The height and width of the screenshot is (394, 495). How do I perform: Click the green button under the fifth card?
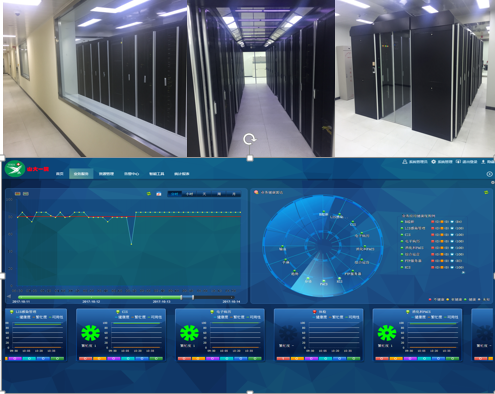(452, 359)
